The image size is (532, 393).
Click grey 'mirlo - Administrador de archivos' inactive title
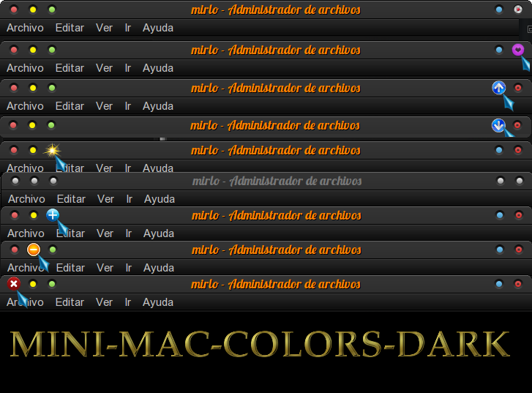(x=277, y=181)
